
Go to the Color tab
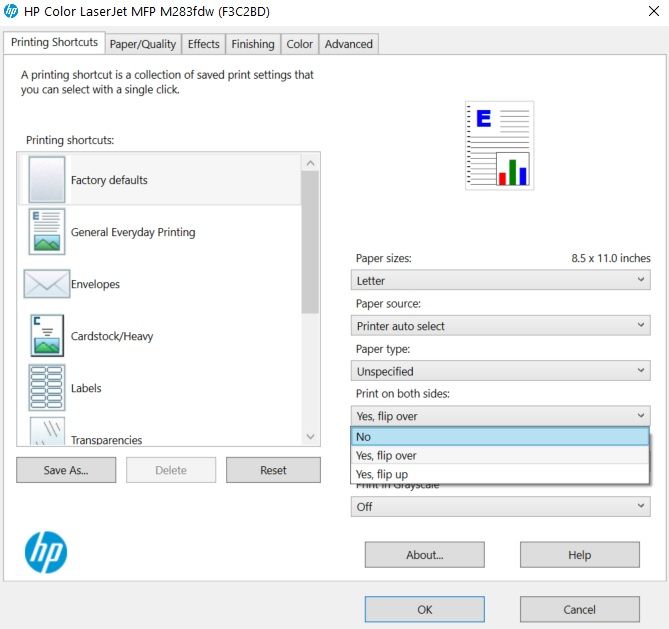click(300, 44)
